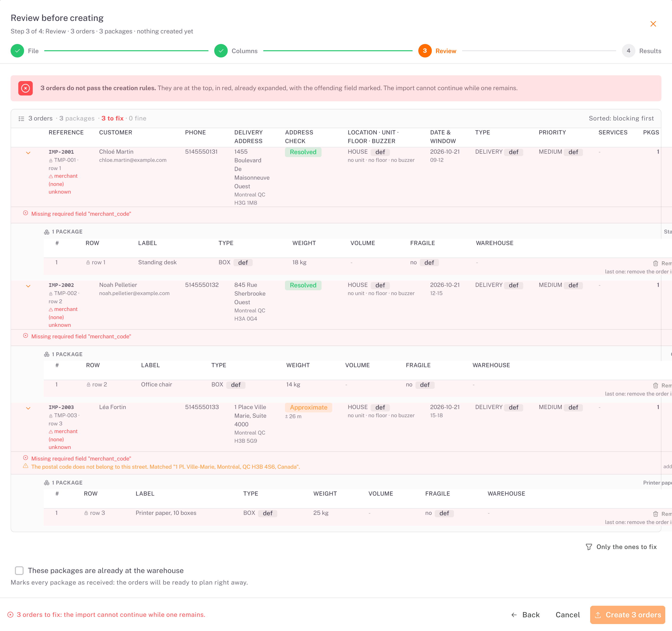Click the package icon above Standing desk
Viewport: 672px width, 631px height.
47,232
